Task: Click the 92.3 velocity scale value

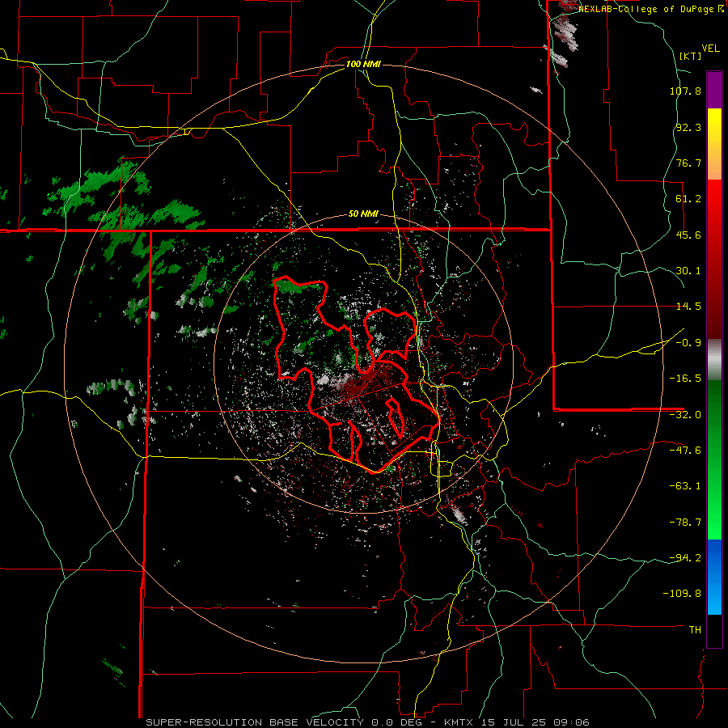Action: point(688,127)
